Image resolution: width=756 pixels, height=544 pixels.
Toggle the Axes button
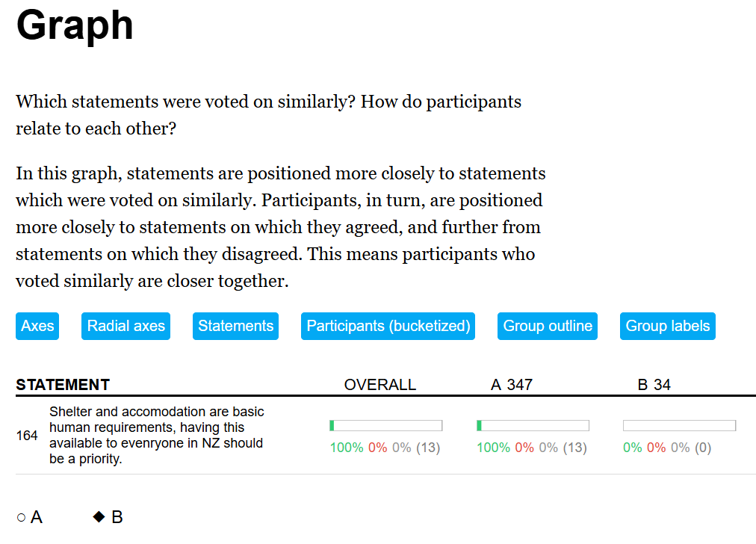(x=37, y=326)
